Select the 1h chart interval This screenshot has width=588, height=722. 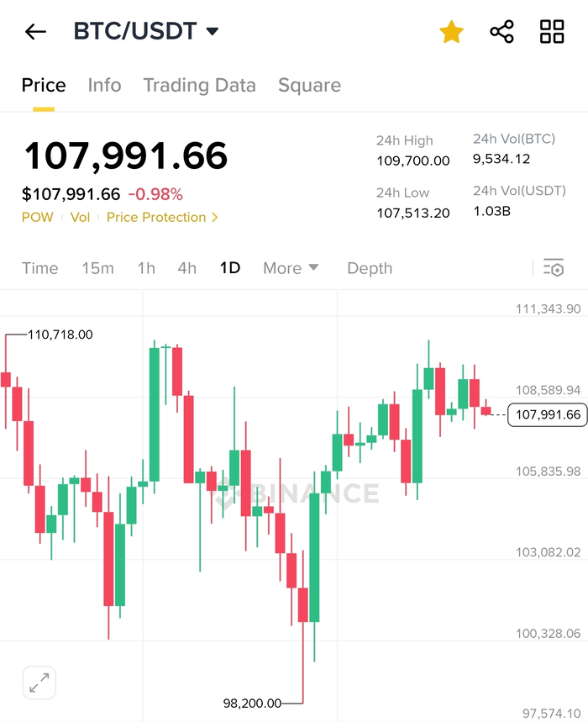click(146, 268)
